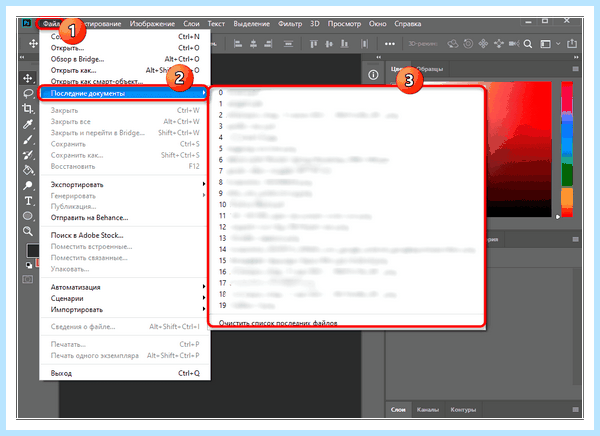The width and height of the screenshot is (600, 436).
Task: Choose Открыть... in the File menu
Action: tap(125, 48)
